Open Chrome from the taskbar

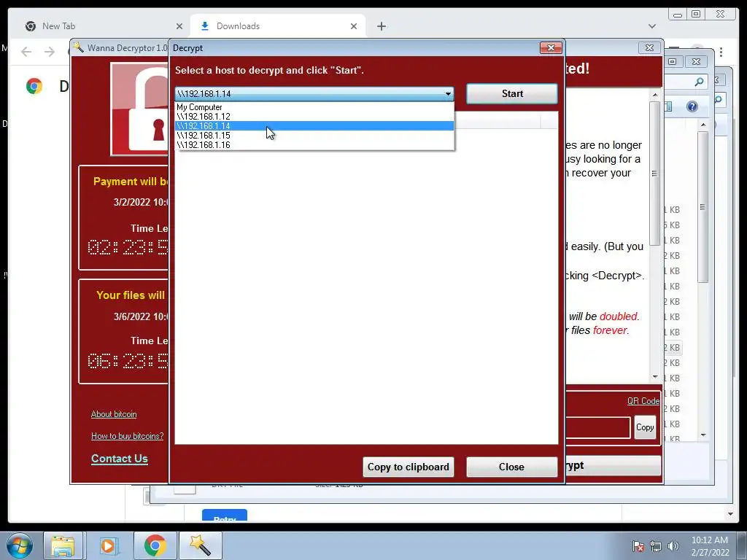[x=155, y=545]
